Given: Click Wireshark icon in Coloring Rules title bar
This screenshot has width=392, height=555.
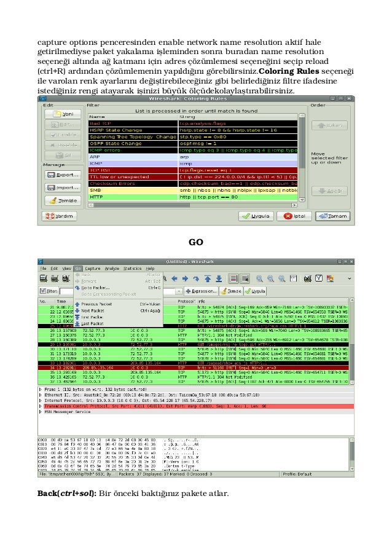Looking at the screenshot, I should tap(42, 98).
